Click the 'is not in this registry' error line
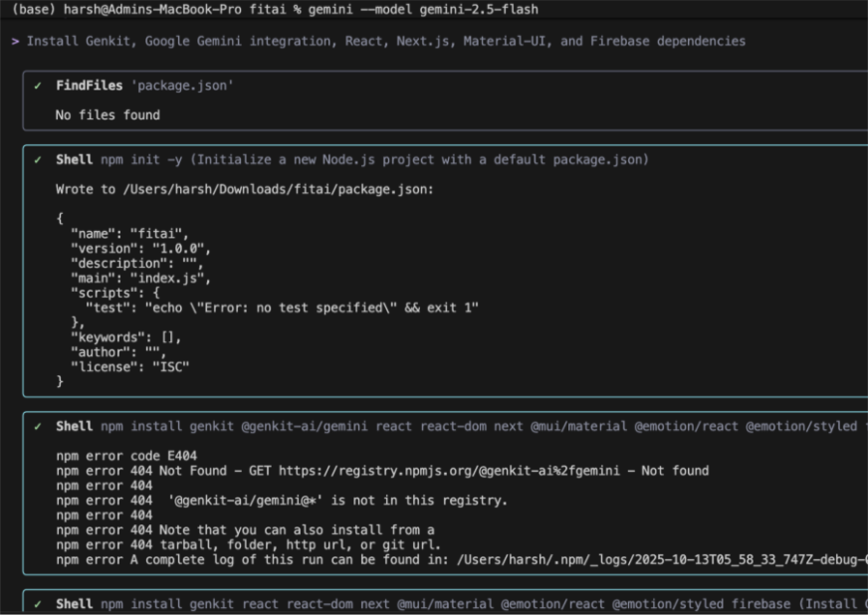Viewport: 868px width, 615px height. [x=281, y=501]
